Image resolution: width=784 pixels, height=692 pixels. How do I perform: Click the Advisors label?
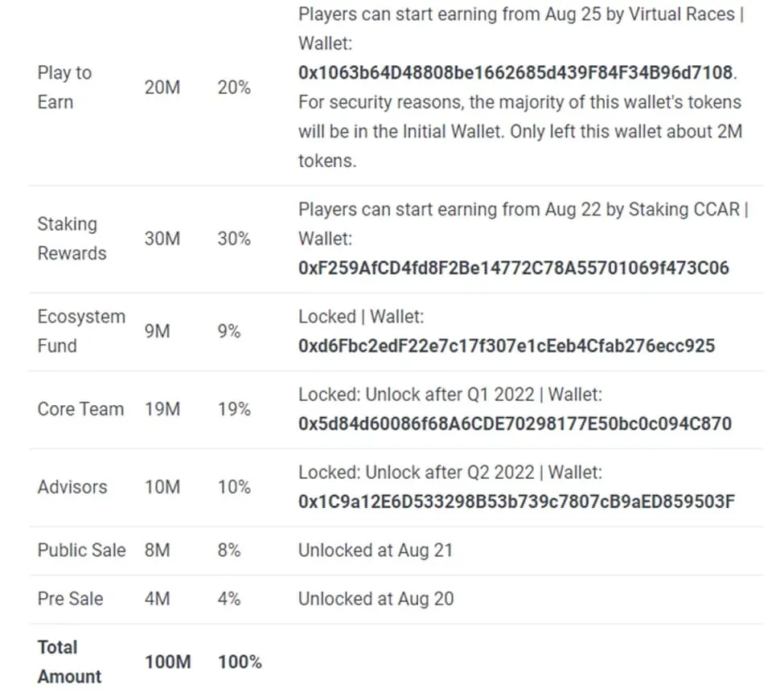click(72, 487)
